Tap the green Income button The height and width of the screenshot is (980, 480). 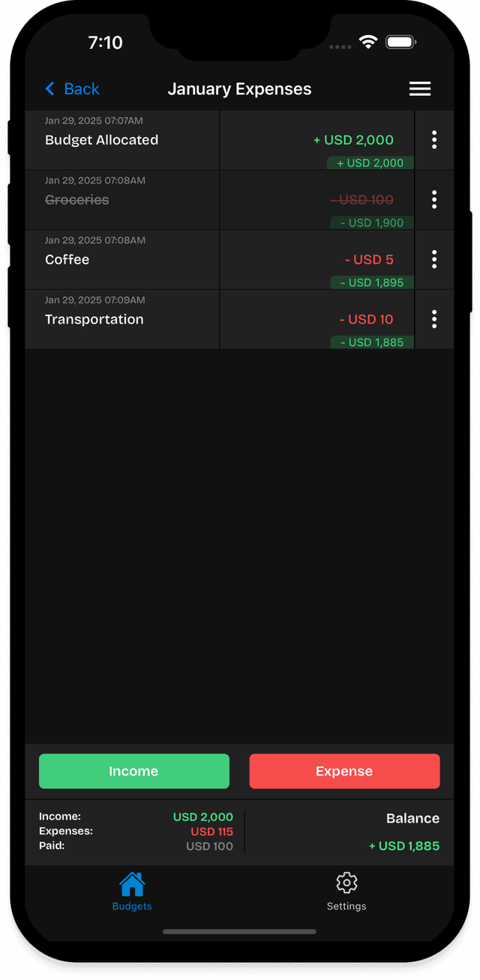(133, 771)
